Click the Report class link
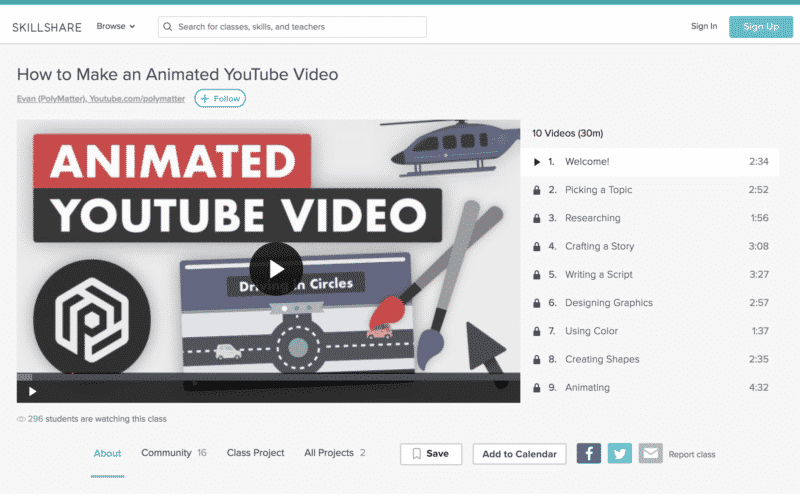800x497 pixels. 691,454
